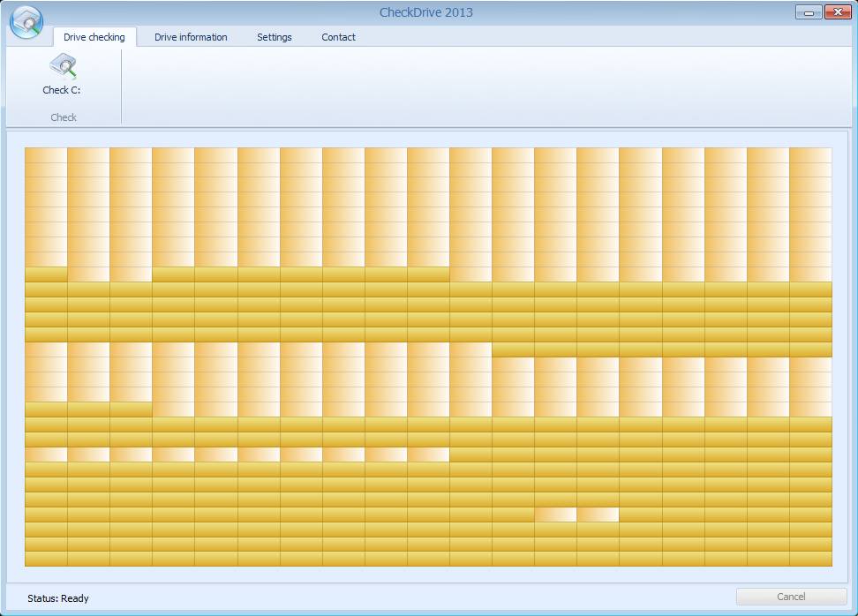This screenshot has height=616, width=858.
Task: Click the Cancel button
Action: click(791, 597)
